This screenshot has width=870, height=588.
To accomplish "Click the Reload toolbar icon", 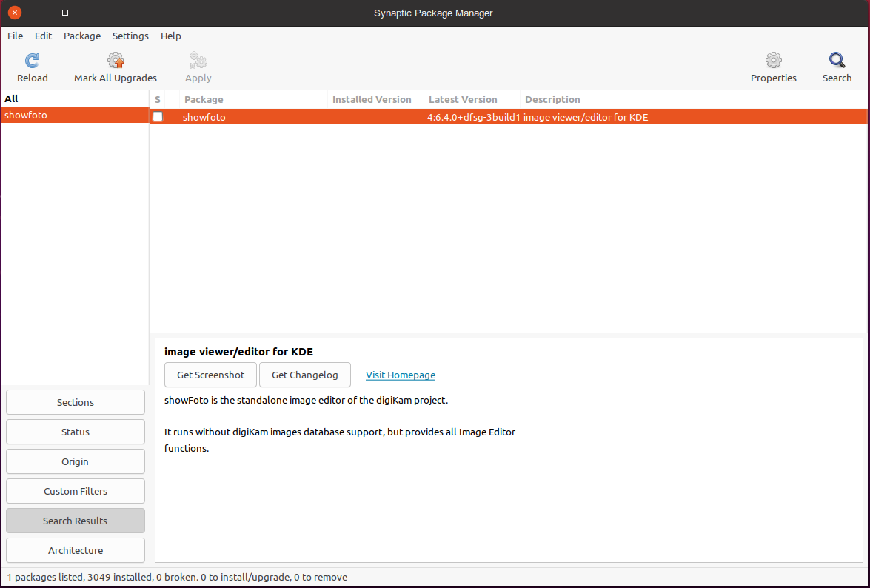I will coord(32,61).
